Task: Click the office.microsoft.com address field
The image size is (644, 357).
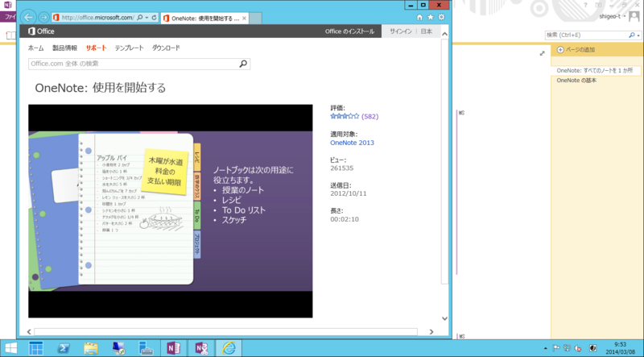Action: [97, 18]
